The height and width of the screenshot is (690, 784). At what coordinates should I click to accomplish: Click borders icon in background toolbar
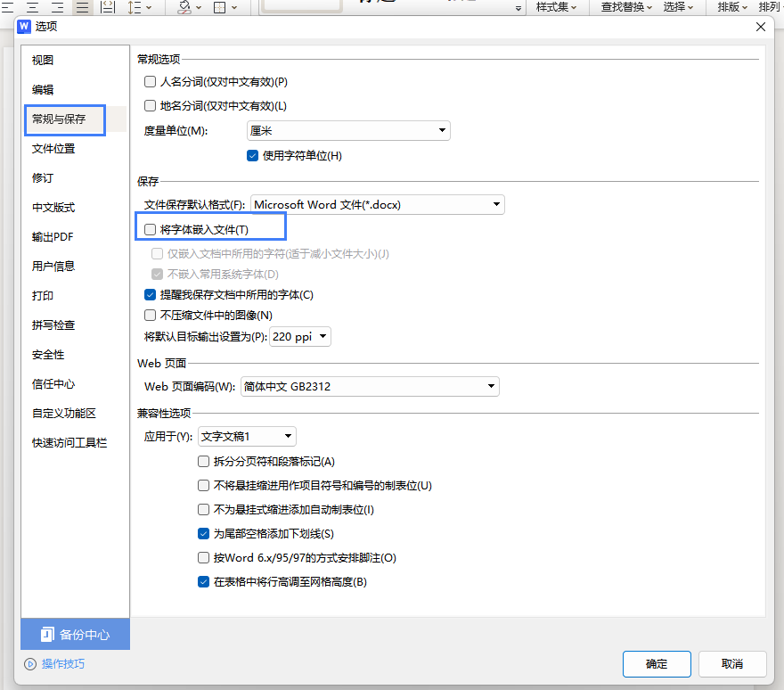(x=219, y=7)
